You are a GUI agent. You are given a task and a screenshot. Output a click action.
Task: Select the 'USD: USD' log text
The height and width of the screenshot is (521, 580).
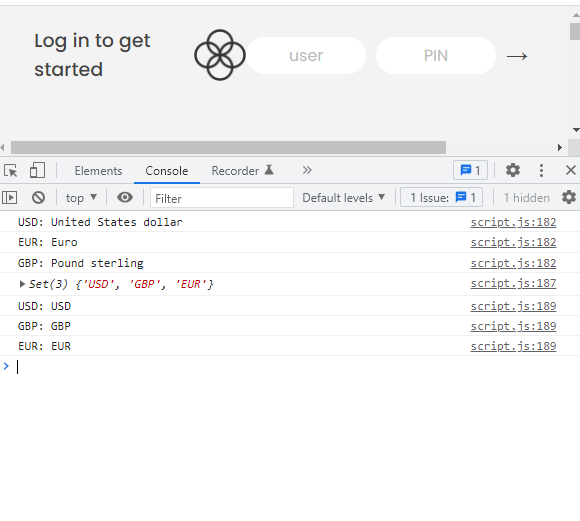(x=44, y=306)
